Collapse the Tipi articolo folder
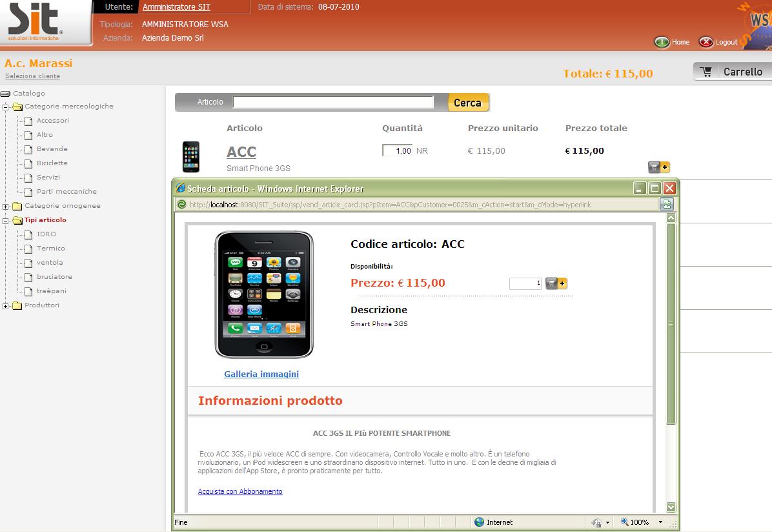 tap(5, 221)
